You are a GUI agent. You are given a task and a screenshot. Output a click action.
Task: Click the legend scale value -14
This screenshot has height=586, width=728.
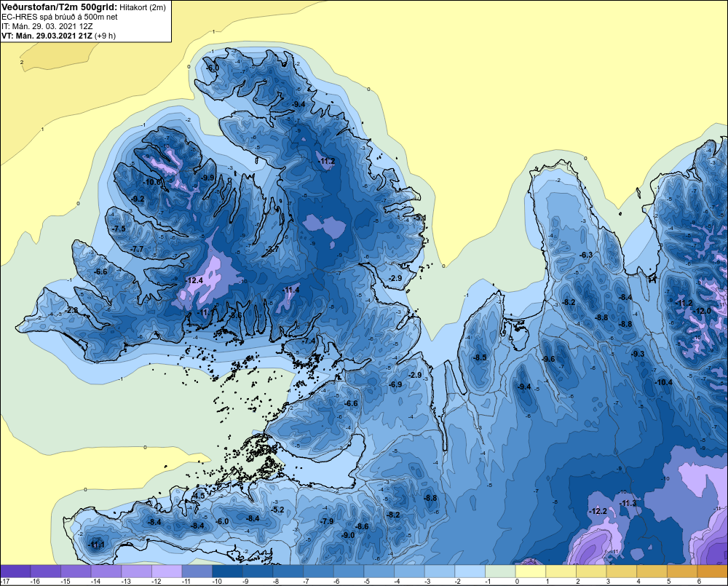tap(95, 582)
